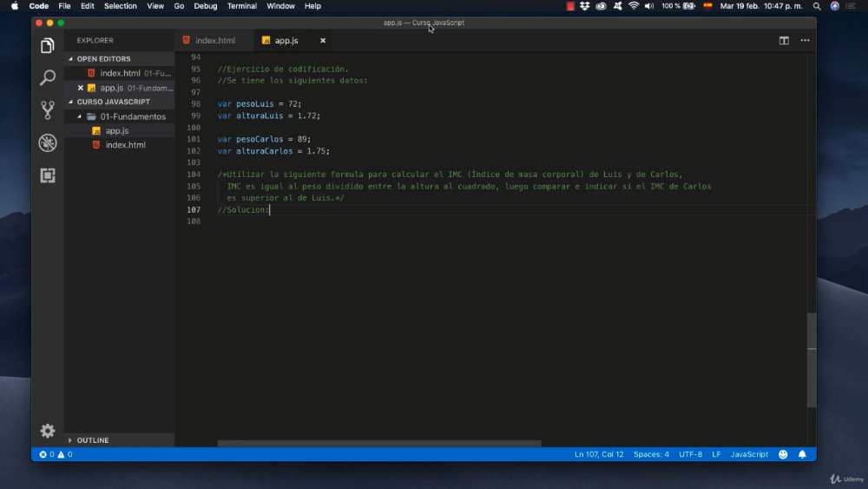The image size is (868, 489).
Task: Change language mode JavaScript
Action: pyautogui.click(x=749, y=454)
